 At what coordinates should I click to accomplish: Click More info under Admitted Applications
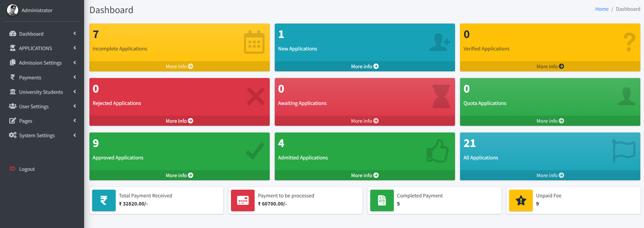tap(365, 175)
